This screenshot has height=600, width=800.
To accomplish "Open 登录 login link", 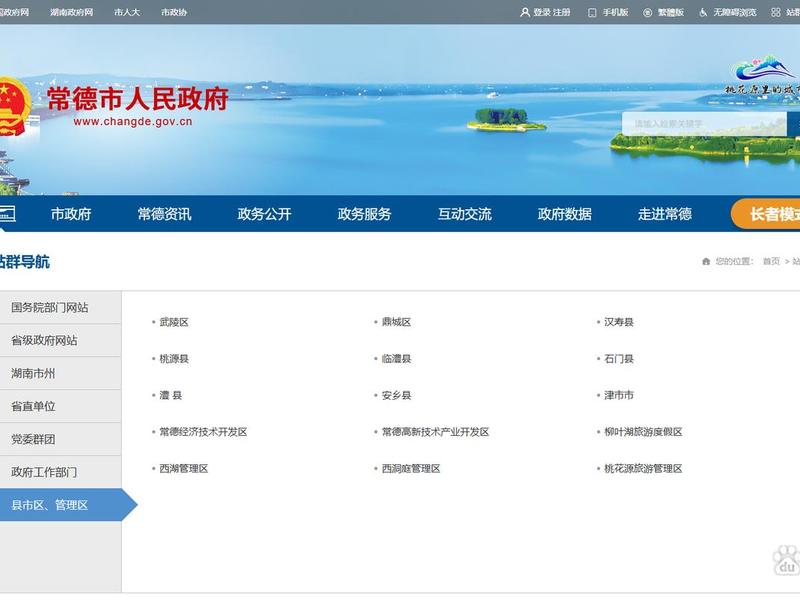I will [x=541, y=12].
